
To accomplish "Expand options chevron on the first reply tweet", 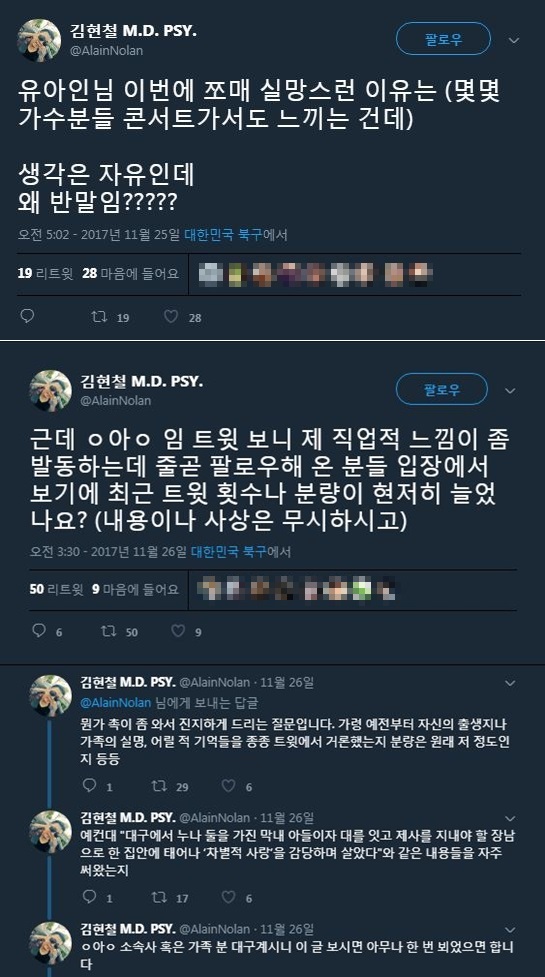I will coord(510,684).
